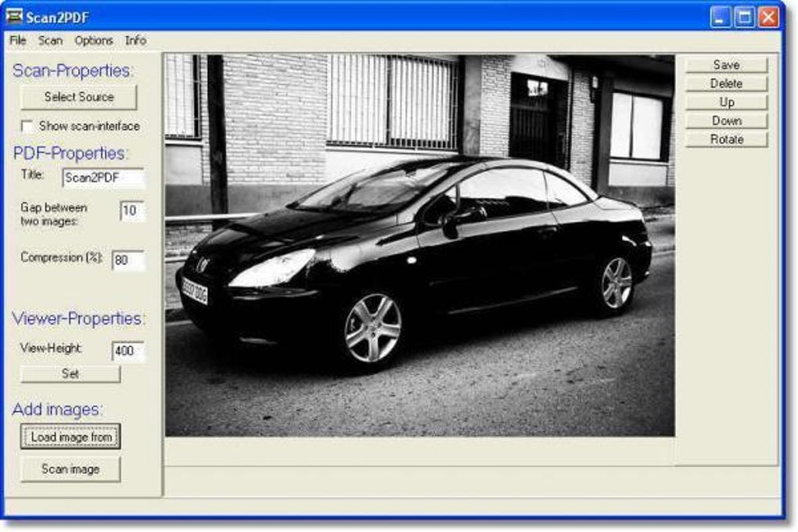Click the View-Height input field
The width and height of the screenshot is (798, 532).
coord(128,350)
